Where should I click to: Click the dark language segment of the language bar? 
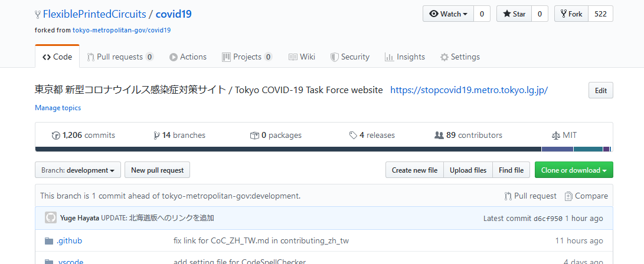pyautogui.click(x=288, y=149)
